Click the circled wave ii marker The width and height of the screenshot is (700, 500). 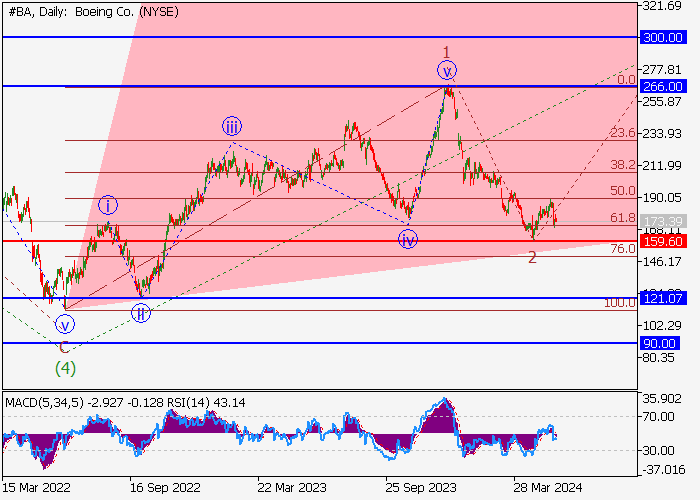[141, 313]
